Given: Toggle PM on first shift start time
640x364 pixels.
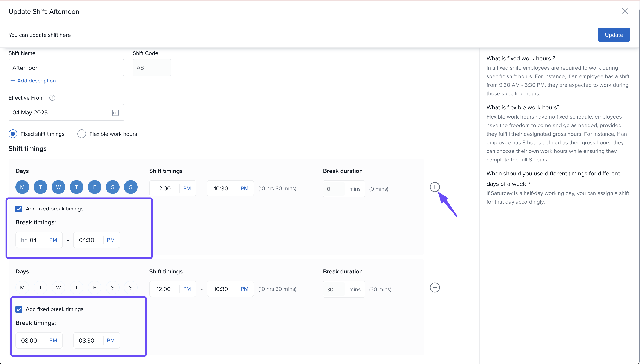Looking at the screenshot, I should coord(187,189).
